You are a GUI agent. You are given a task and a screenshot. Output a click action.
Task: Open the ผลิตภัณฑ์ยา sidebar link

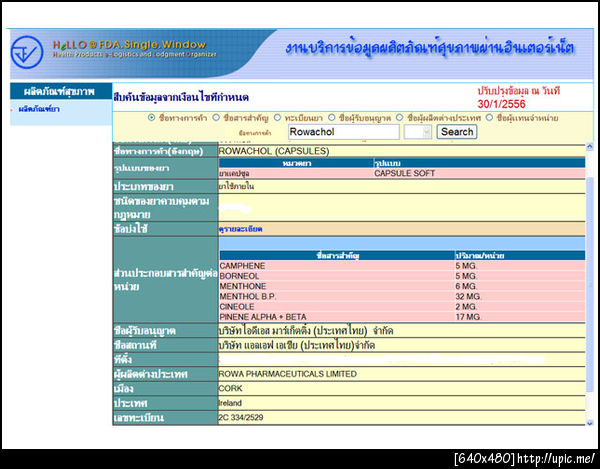pos(39,109)
